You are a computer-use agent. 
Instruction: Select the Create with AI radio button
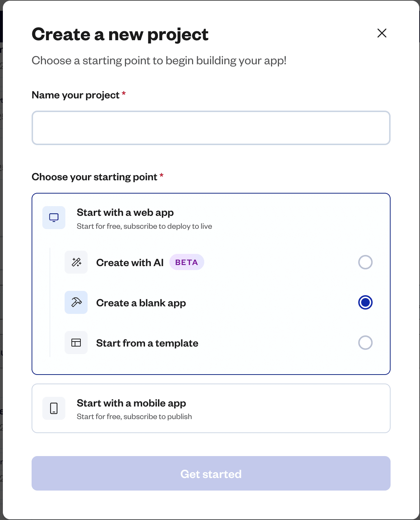point(365,262)
